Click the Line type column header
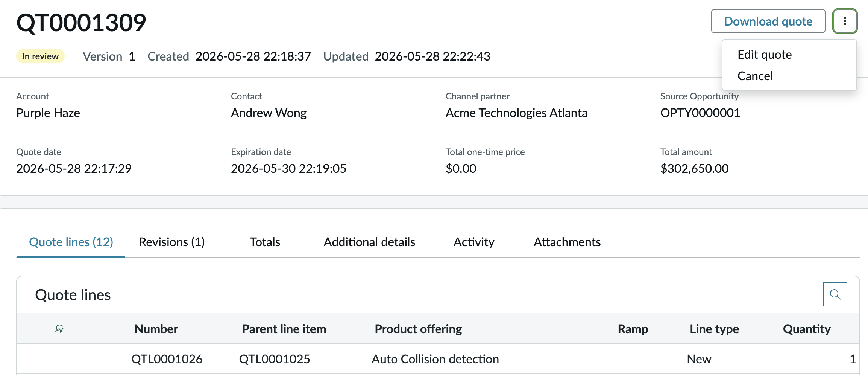Image resolution: width=868 pixels, height=375 pixels. [714, 329]
